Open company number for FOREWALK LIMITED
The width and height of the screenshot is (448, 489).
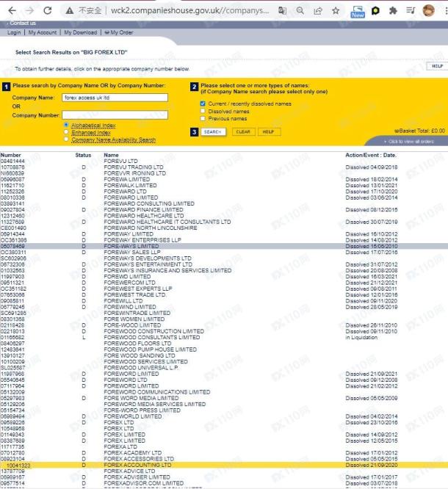(12, 186)
